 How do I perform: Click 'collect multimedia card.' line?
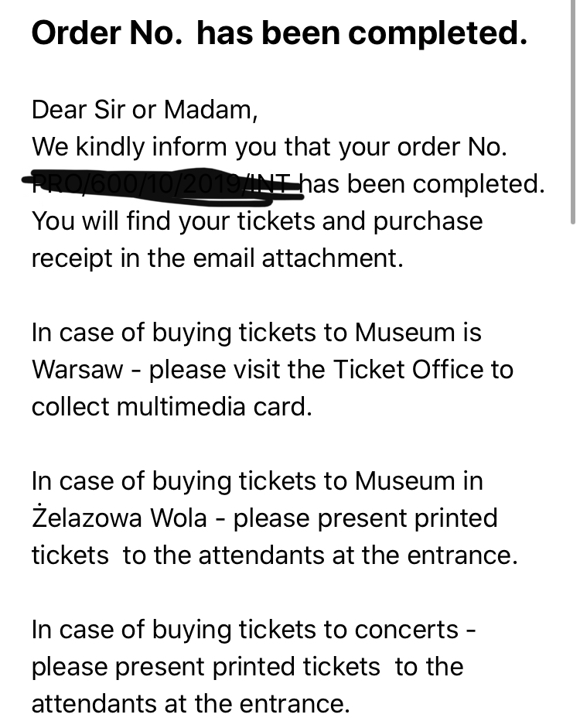pos(172,406)
